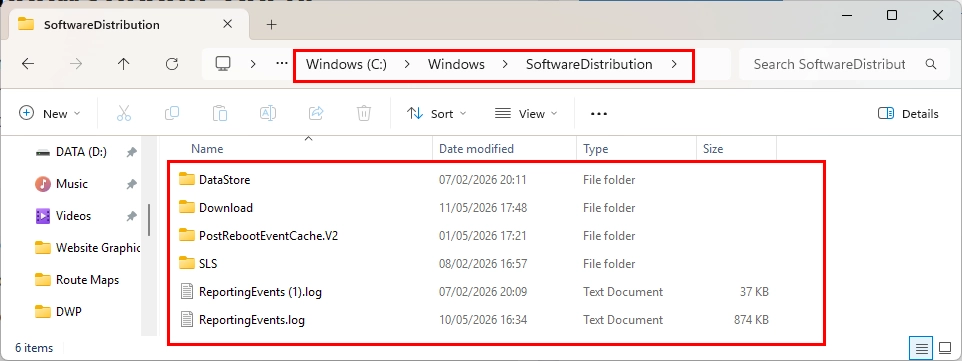
Task: Select PostRebootEventCache.V2 folder
Action: point(269,236)
